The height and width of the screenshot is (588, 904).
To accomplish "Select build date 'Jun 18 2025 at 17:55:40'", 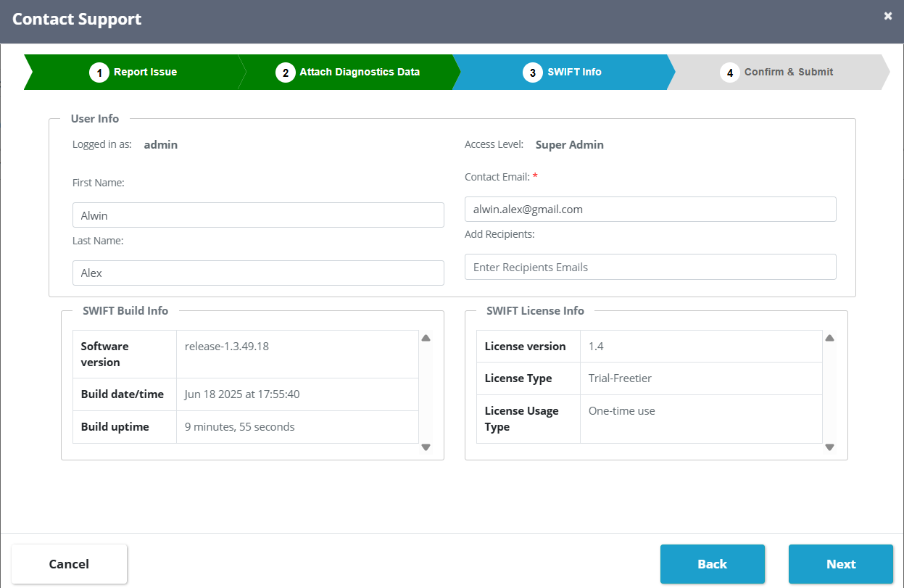I will click(x=242, y=394).
